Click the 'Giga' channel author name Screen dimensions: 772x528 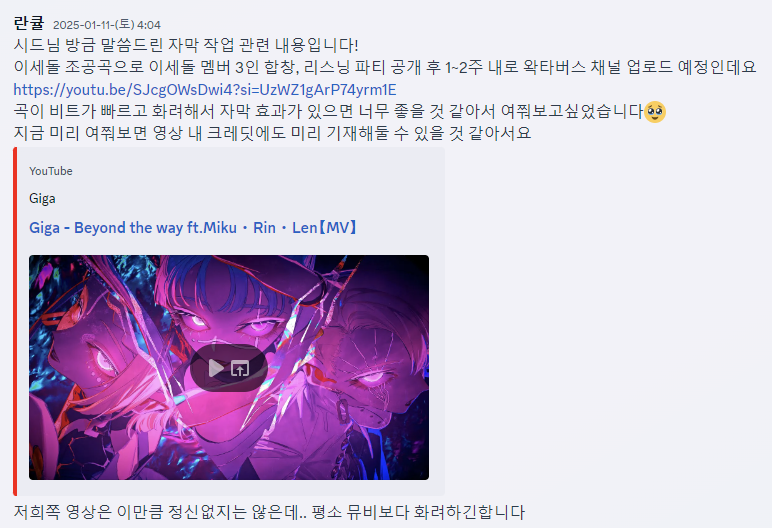[x=42, y=198]
